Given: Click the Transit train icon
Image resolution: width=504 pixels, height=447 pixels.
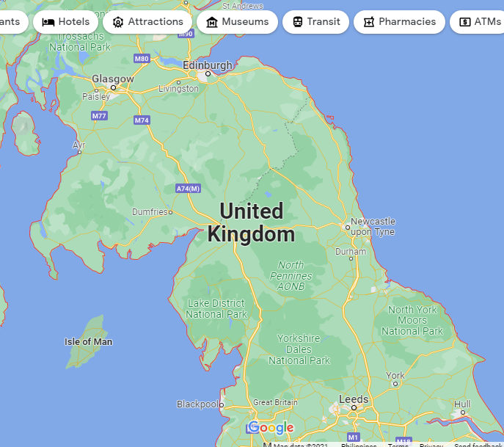Looking at the screenshot, I should (x=298, y=22).
